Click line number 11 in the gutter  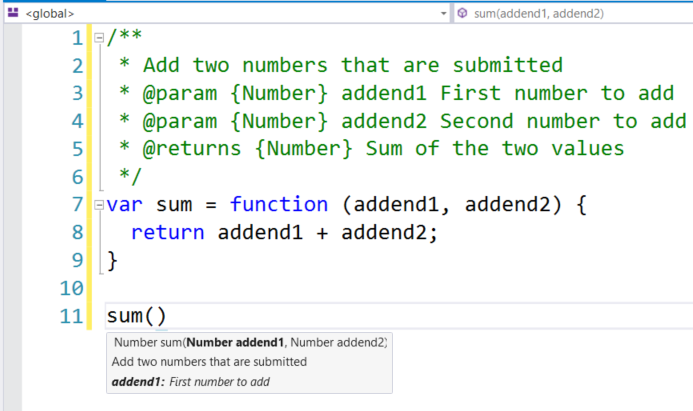[x=71, y=317]
